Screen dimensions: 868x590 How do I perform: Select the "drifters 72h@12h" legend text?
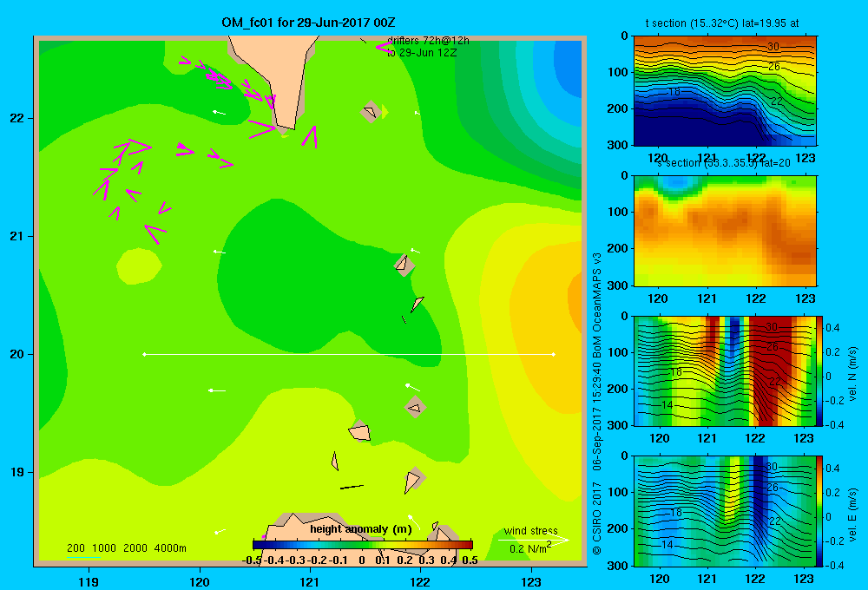(428, 41)
